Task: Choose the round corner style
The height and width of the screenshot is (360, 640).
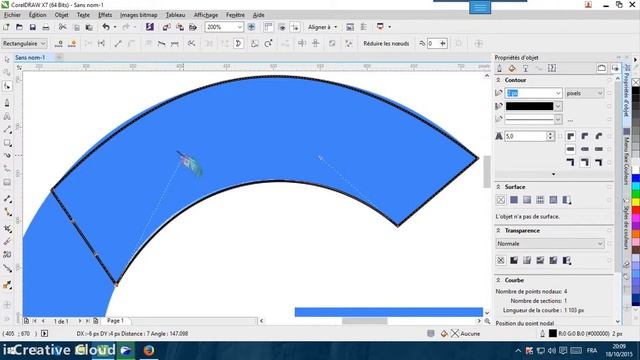Action: (x=584, y=136)
